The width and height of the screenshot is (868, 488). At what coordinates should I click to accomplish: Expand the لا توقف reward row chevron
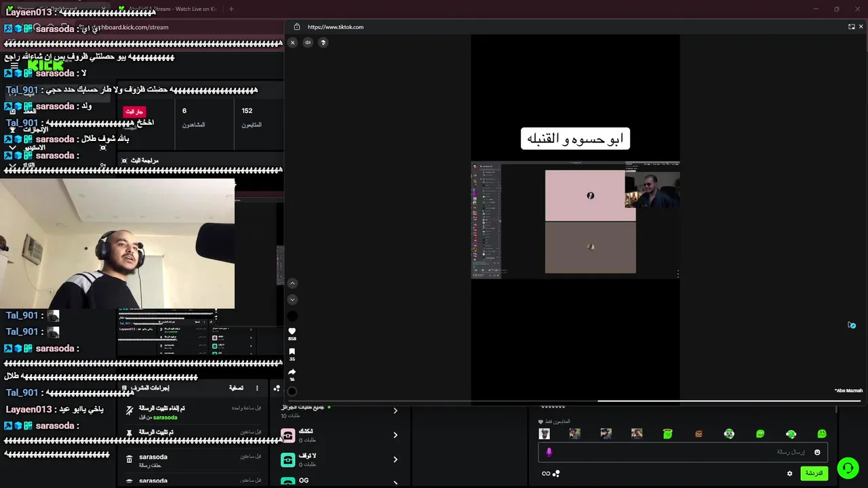point(395,460)
